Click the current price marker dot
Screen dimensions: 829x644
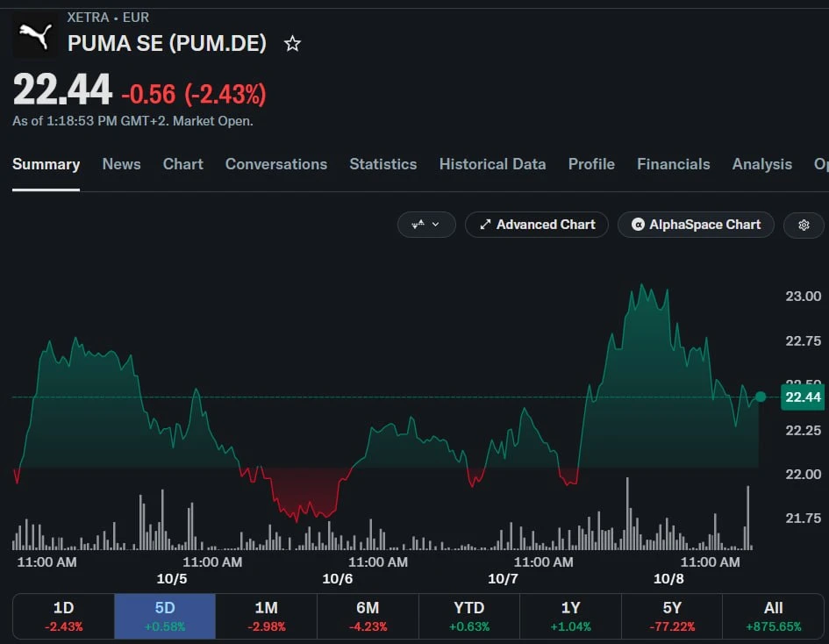(761, 397)
